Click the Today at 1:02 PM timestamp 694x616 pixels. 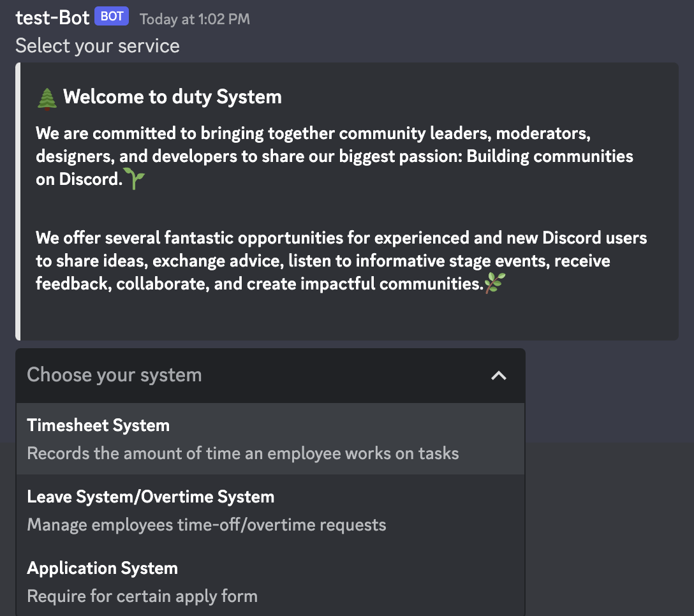(x=194, y=19)
